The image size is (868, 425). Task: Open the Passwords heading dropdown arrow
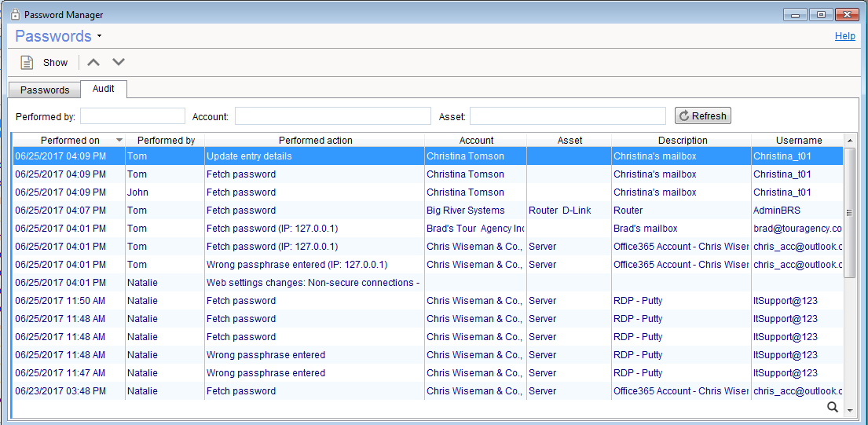tap(100, 37)
